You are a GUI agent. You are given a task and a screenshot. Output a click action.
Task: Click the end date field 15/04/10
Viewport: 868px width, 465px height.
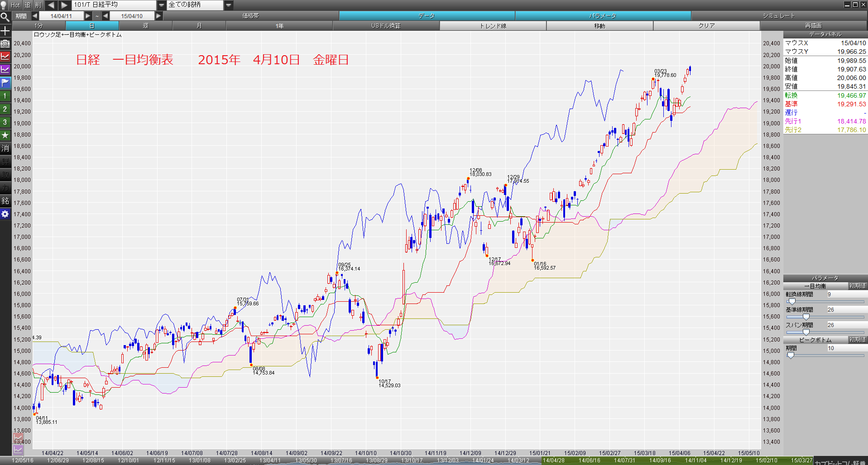click(x=132, y=16)
